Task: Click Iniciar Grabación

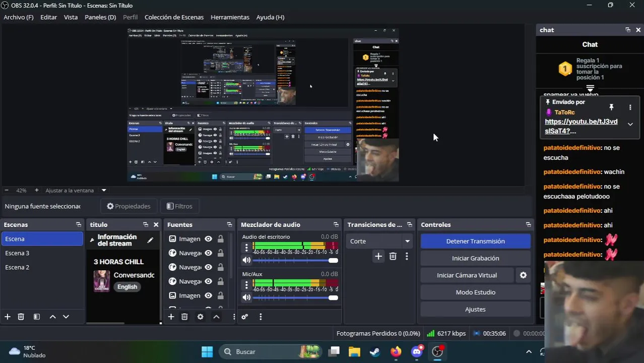Action: (475, 258)
